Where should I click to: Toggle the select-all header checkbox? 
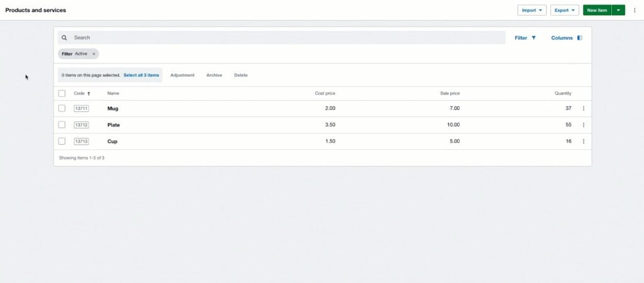pyautogui.click(x=62, y=93)
